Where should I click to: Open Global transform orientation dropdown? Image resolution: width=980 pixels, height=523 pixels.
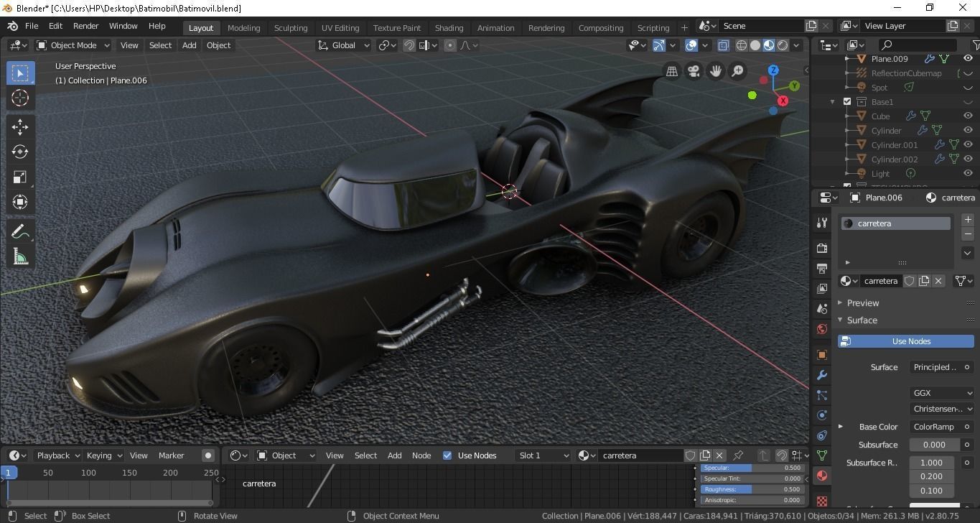[344, 45]
